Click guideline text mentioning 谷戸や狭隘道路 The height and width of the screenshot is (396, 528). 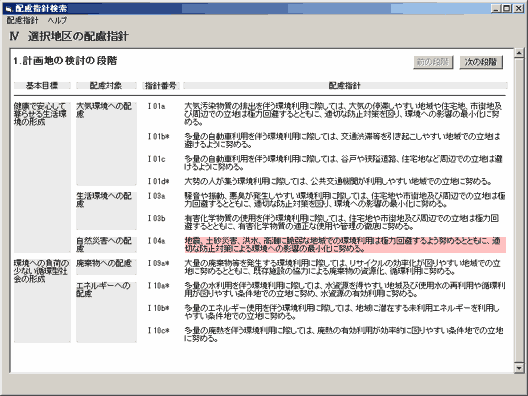[x=343, y=163]
